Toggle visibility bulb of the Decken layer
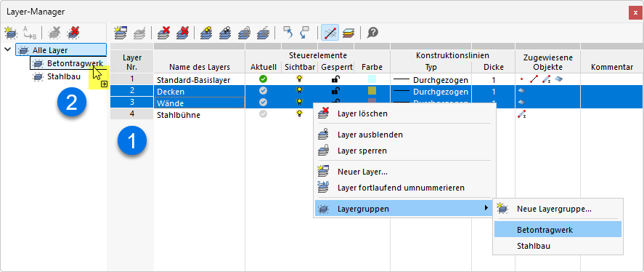The height and width of the screenshot is (272, 644). (x=300, y=90)
